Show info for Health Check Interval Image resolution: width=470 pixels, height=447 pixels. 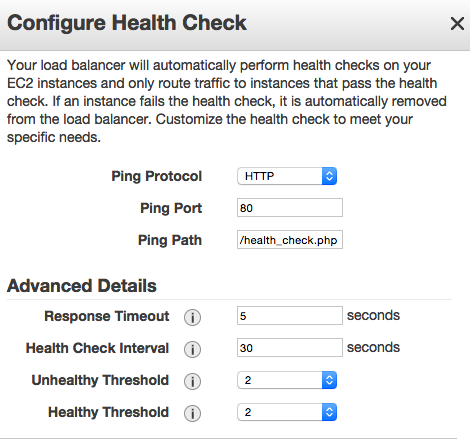(192, 349)
